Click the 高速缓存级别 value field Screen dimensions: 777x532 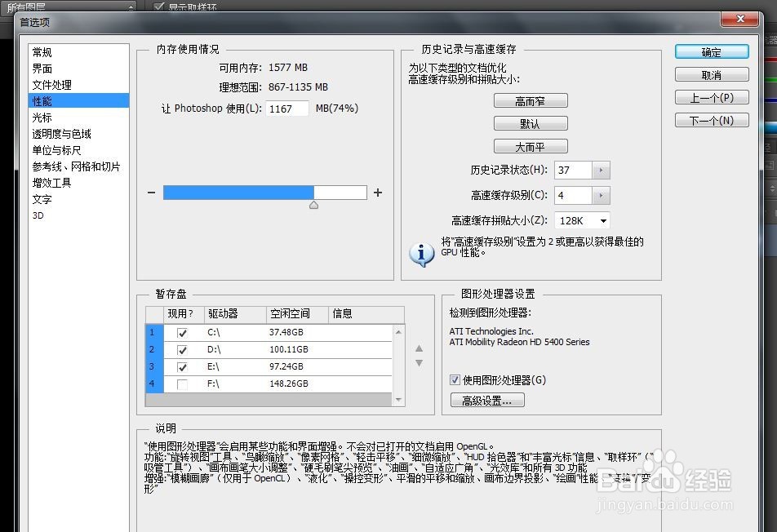pos(573,195)
